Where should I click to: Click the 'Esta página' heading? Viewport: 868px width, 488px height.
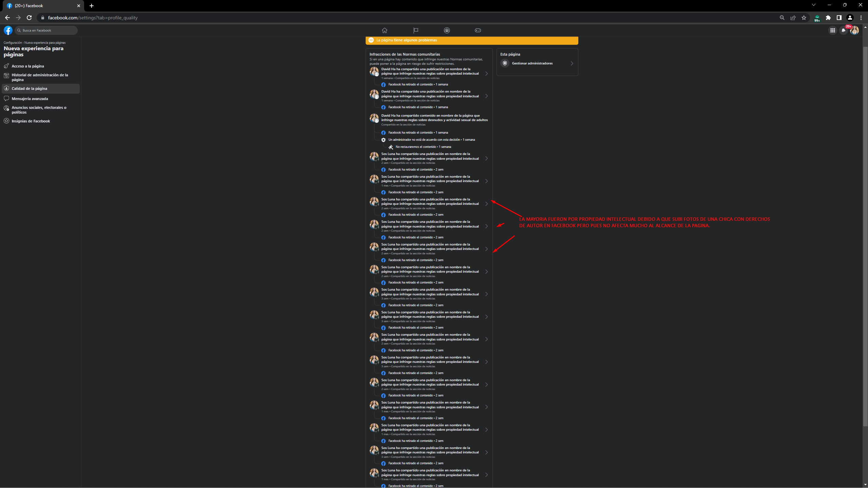tap(510, 54)
